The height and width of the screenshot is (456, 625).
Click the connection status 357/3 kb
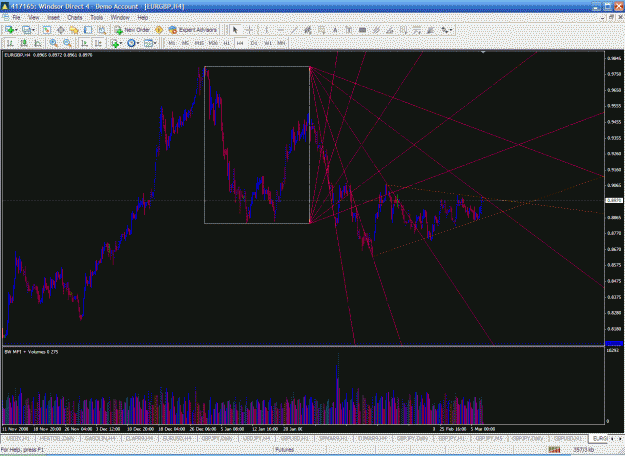point(584,450)
